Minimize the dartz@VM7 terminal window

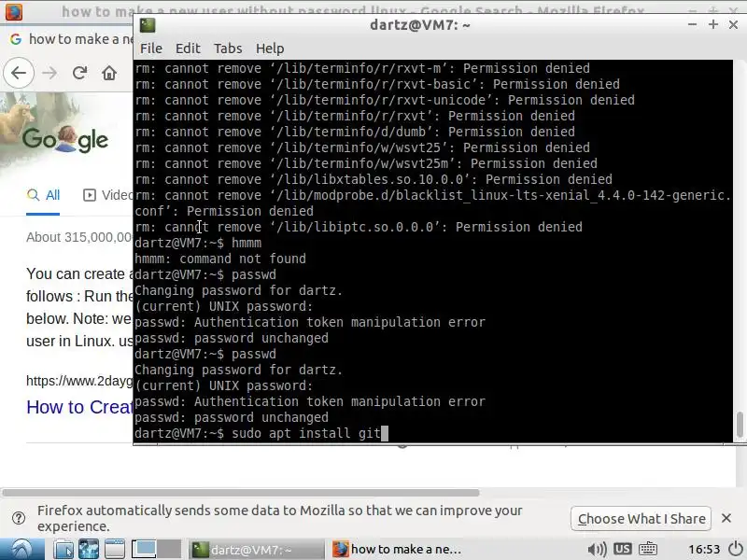(x=692, y=25)
